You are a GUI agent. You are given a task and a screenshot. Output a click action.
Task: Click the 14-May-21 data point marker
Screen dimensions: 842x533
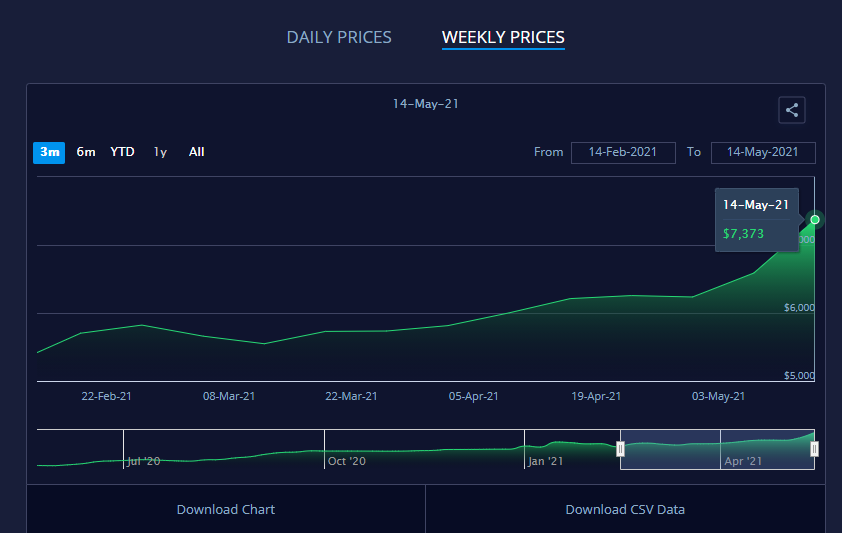tap(815, 219)
